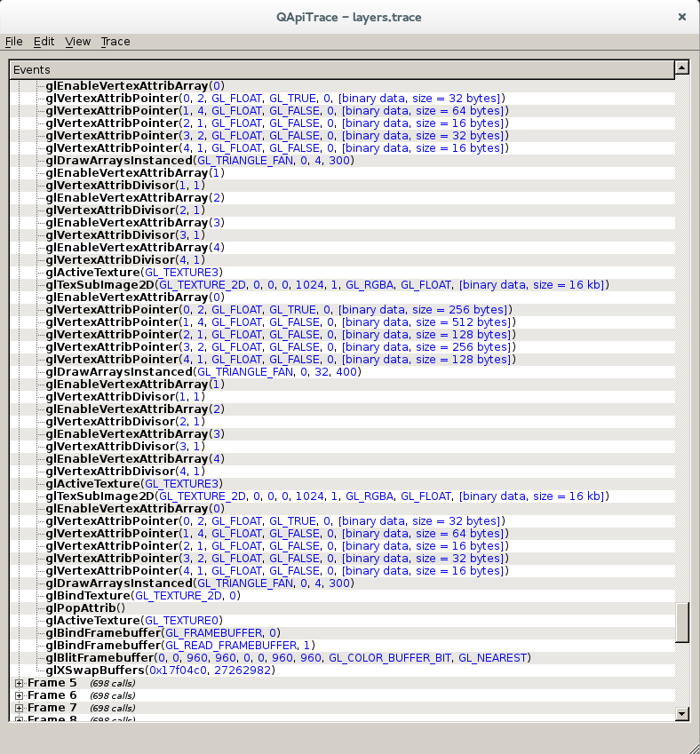Select the glPopAttrib() call
Viewport: 700px width, 754px height.
point(85,608)
